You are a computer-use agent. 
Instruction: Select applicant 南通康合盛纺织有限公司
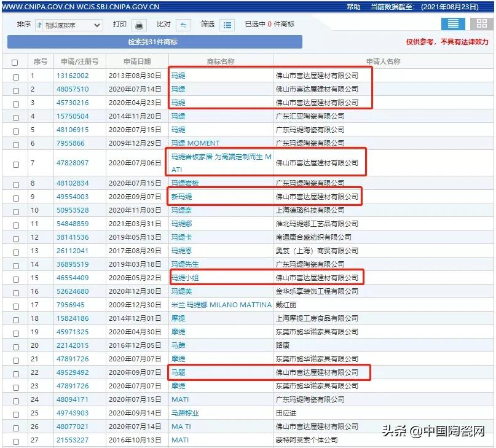(313, 237)
